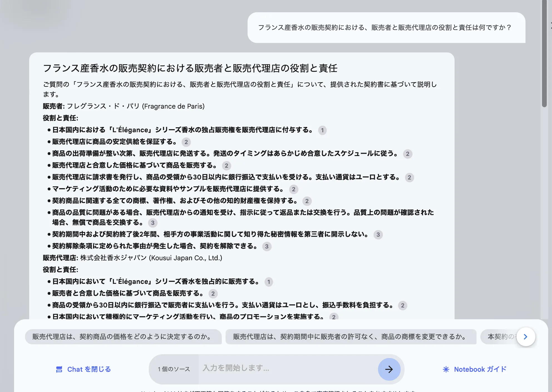Open citation 1 after the seller's exclusive-rights bullet
This screenshot has width=552, height=392.
pos(322,130)
